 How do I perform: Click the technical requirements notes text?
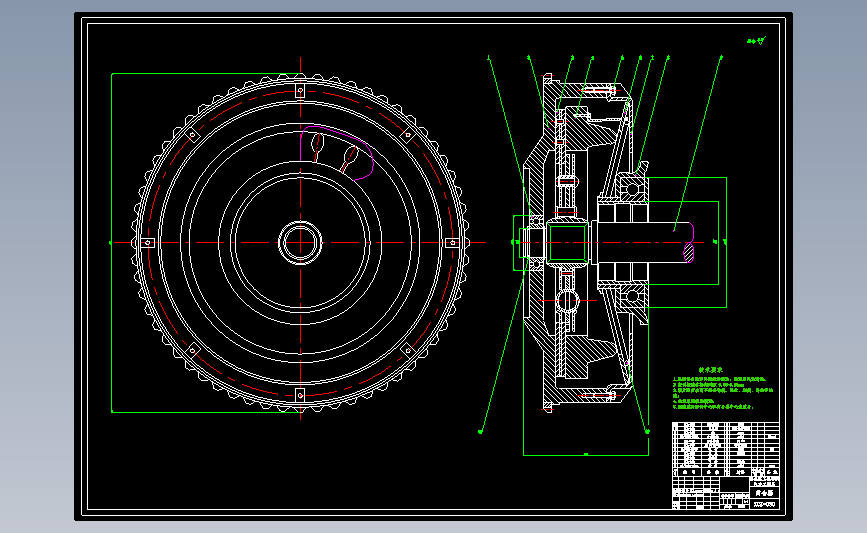(x=723, y=393)
